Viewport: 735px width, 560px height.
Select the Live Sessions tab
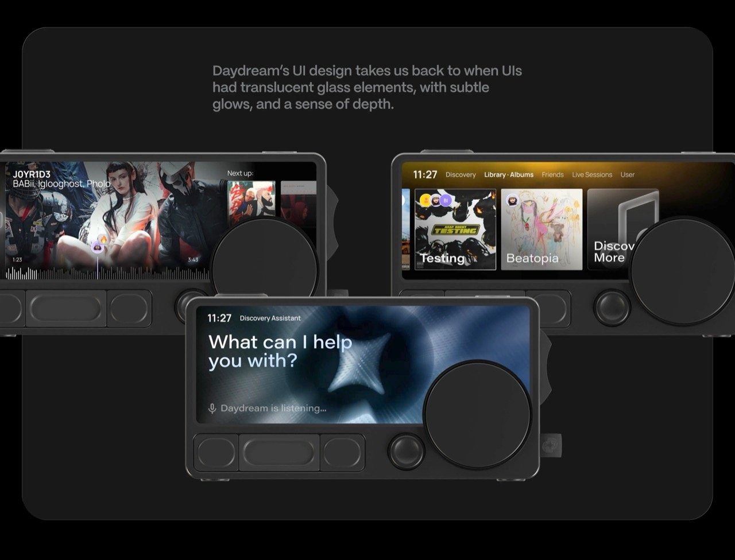[592, 174]
